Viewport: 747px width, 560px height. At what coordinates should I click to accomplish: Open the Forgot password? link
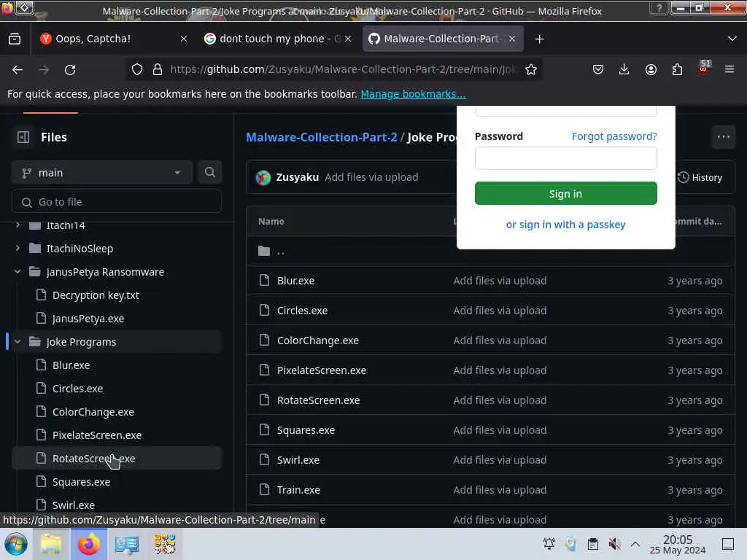(614, 136)
